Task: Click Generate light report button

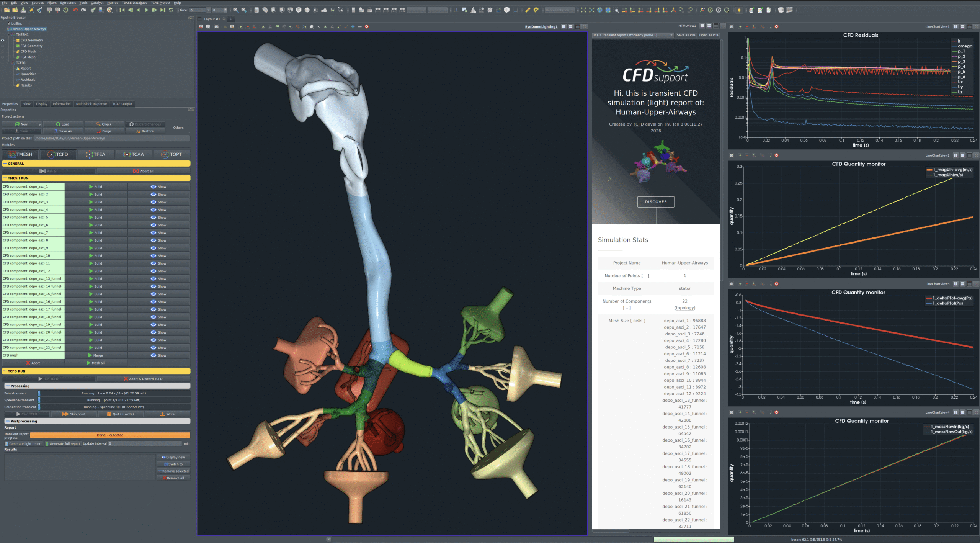Action: pyautogui.click(x=23, y=444)
